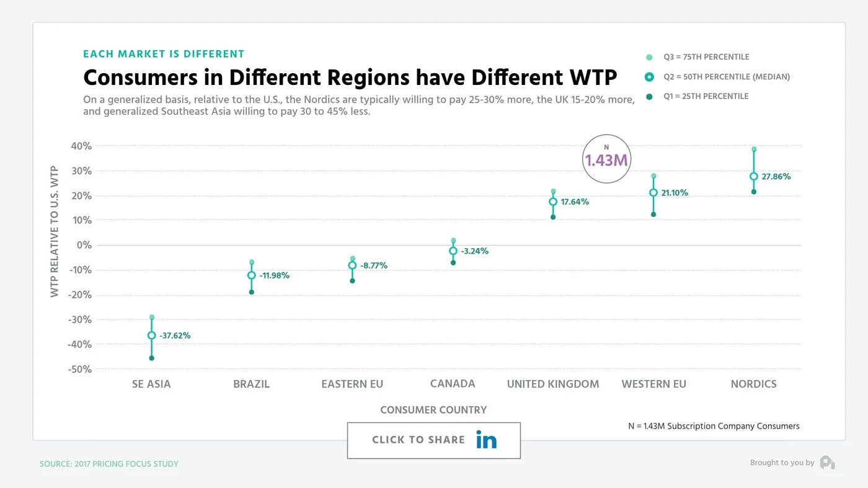This screenshot has width=868, height=488.
Task: Click the Q2 median legend circle
Action: (x=649, y=77)
